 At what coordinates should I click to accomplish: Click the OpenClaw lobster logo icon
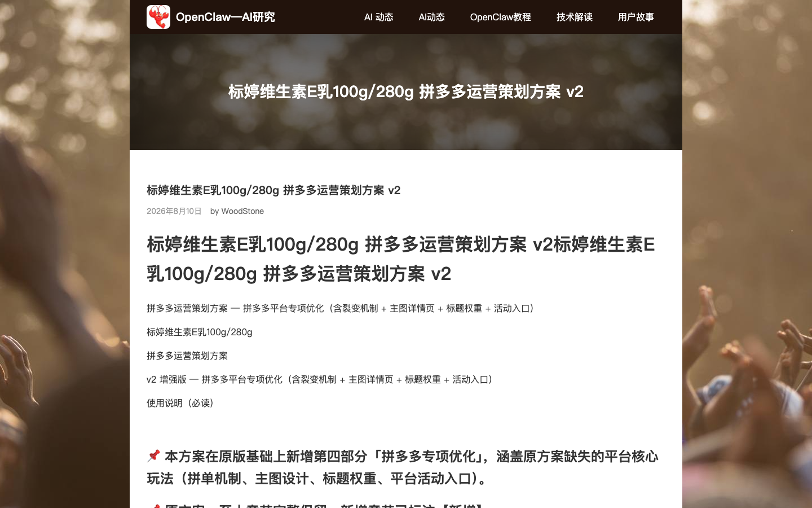(x=158, y=17)
